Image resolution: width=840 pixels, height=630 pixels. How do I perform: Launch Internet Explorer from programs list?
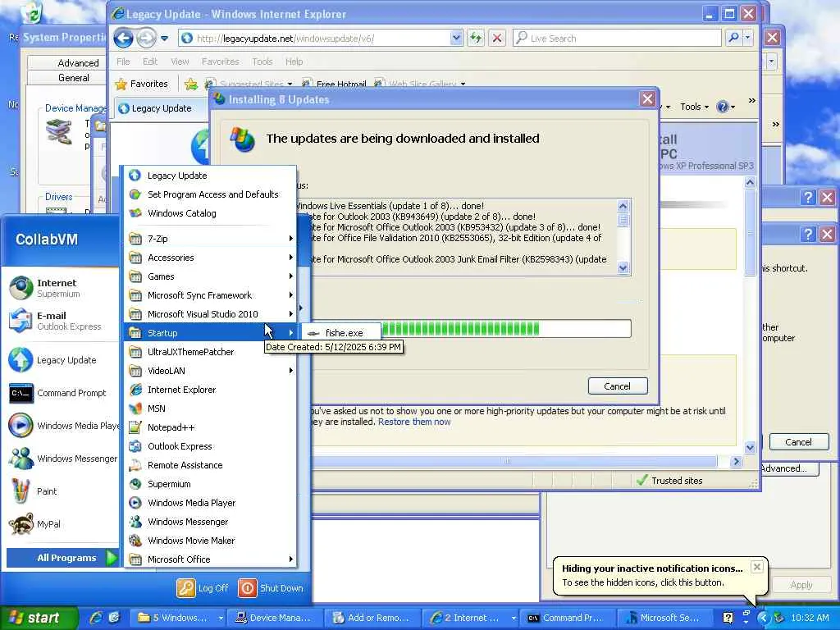[210, 390]
